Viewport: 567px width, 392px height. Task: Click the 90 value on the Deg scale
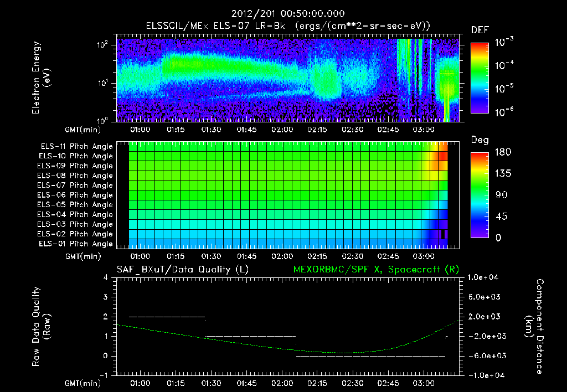coord(502,195)
